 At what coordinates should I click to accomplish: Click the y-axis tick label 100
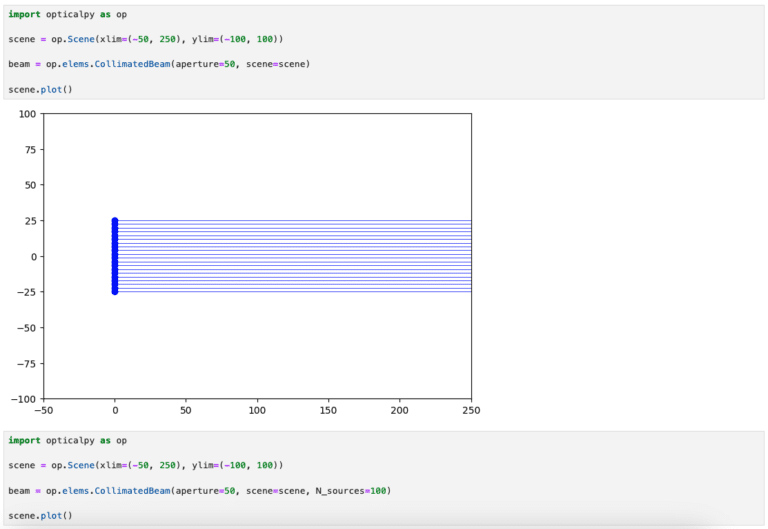click(26, 114)
